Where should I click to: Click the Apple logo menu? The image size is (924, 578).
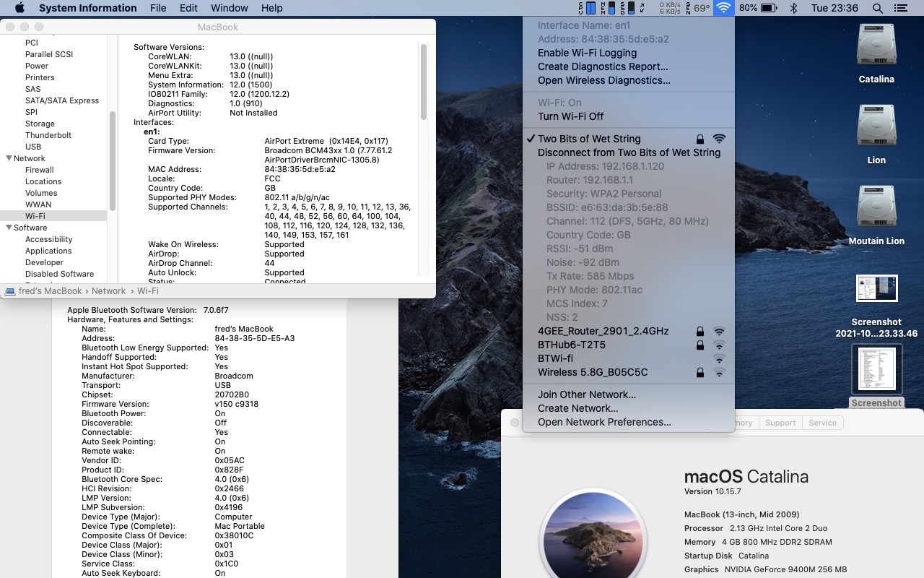point(19,8)
